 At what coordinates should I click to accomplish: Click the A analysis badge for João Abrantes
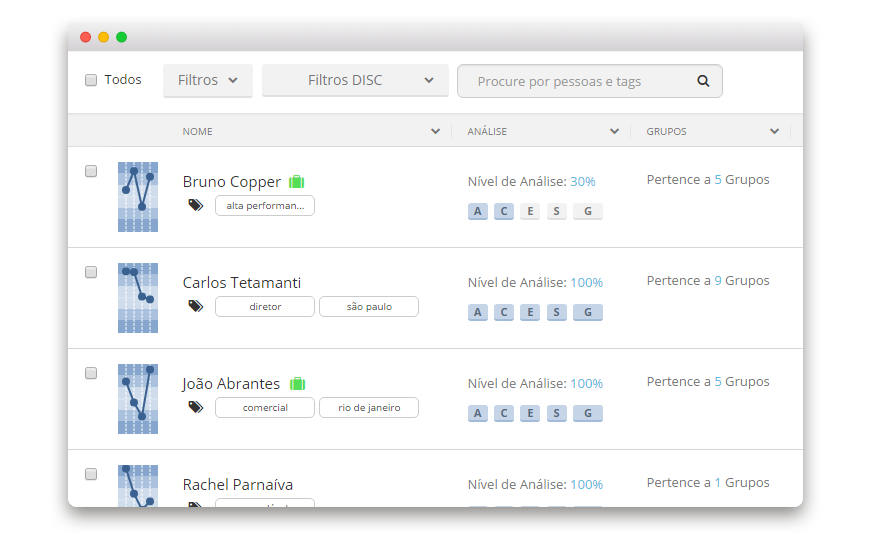(x=478, y=413)
